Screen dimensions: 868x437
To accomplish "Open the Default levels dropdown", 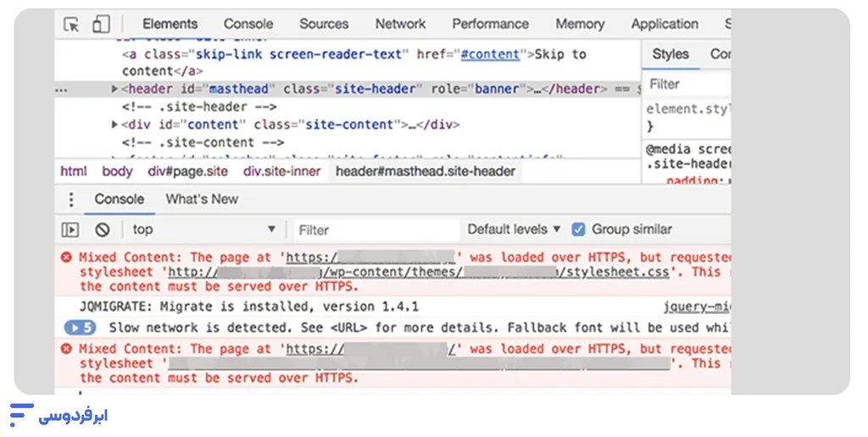I will (x=514, y=229).
